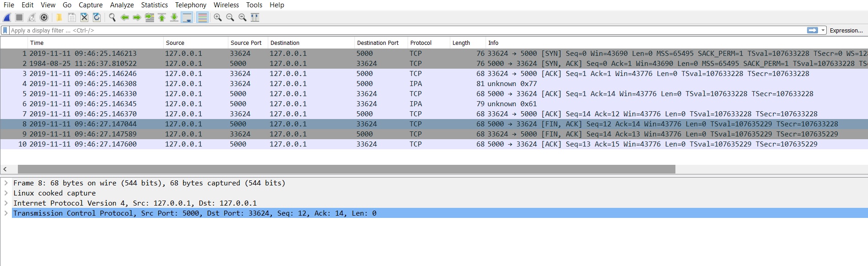Save this capture file icon
This screenshot has height=266, width=868.
pos(72,17)
